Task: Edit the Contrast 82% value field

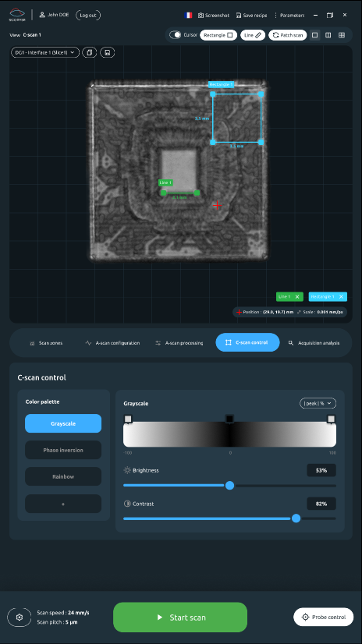Action: [321, 504]
